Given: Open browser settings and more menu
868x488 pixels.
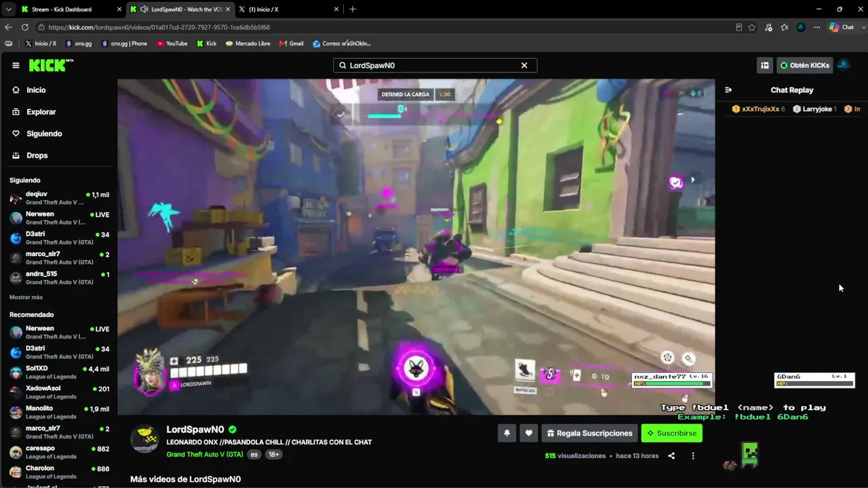Looking at the screenshot, I should click(x=817, y=27).
